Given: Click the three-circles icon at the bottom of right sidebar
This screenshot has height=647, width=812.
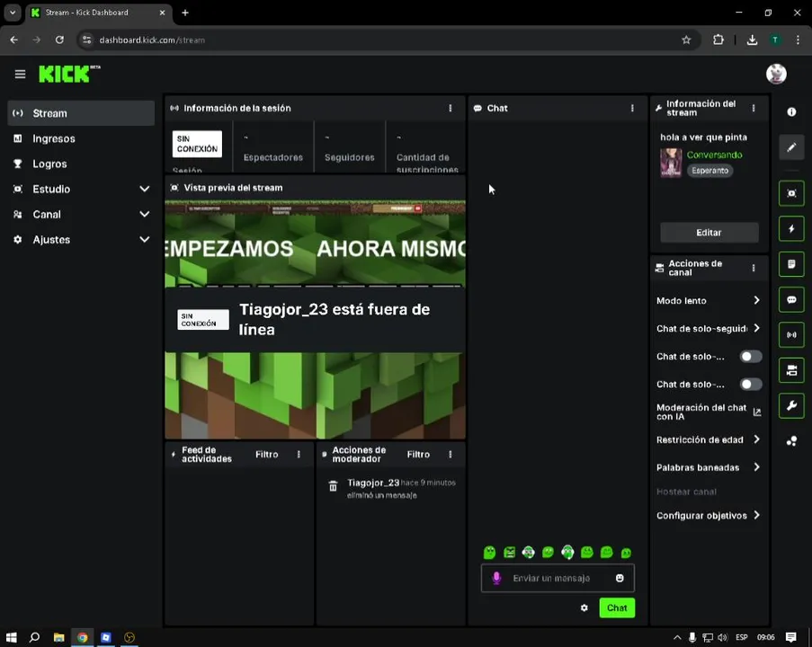Looking at the screenshot, I should [x=791, y=441].
